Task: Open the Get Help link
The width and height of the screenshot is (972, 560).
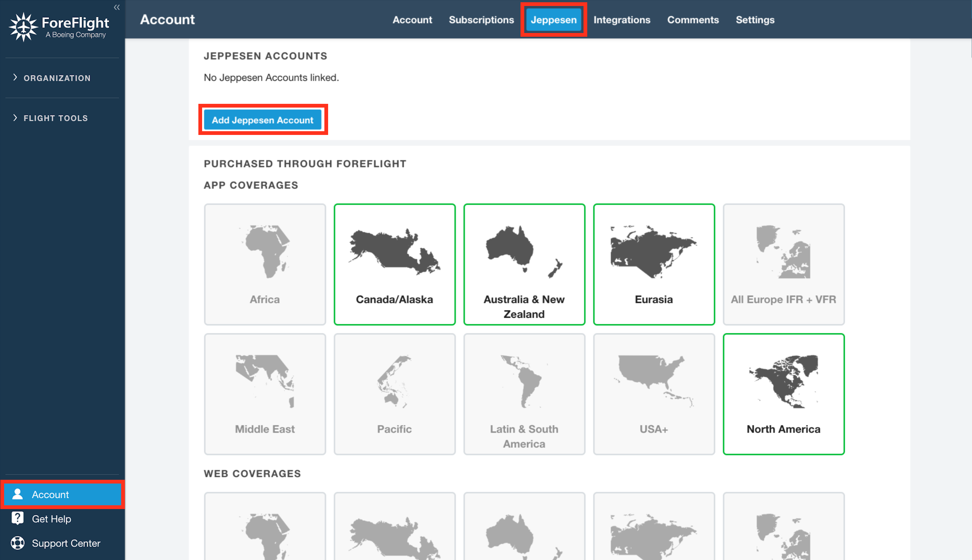Action: tap(52, 519)
